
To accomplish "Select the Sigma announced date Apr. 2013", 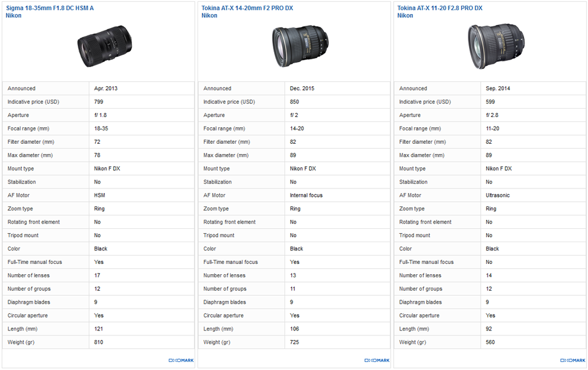I will point(105,89).
